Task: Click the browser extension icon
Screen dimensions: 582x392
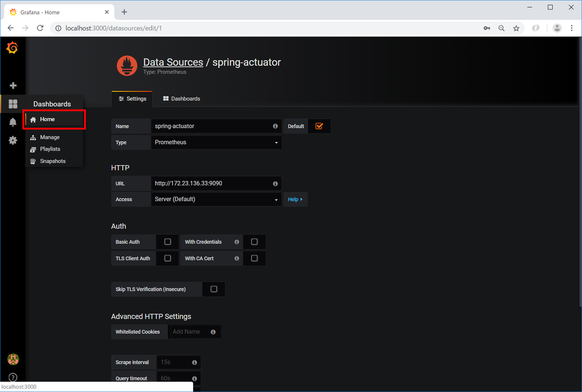Action: point(535,28)
